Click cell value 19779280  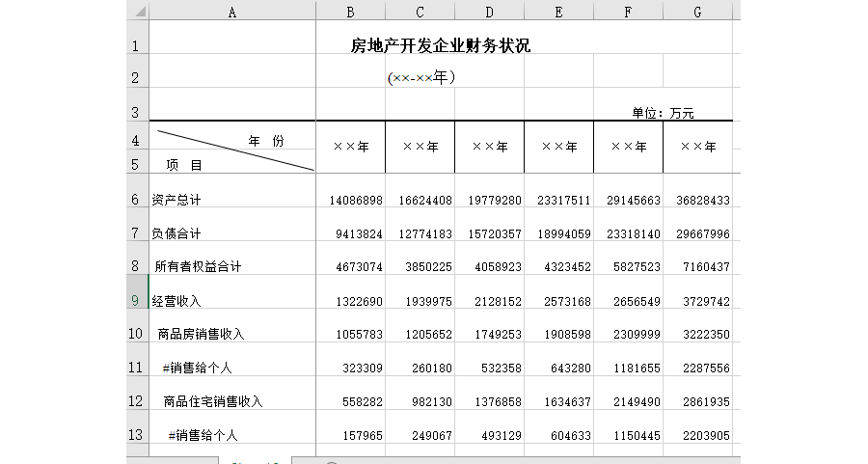(x=495, y=201)
